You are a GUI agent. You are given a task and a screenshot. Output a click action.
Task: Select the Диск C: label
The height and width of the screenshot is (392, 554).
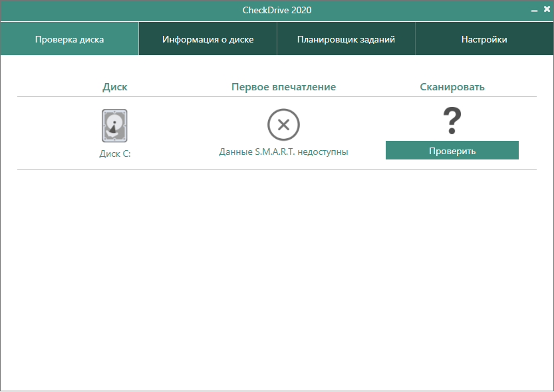coord(115,154)
